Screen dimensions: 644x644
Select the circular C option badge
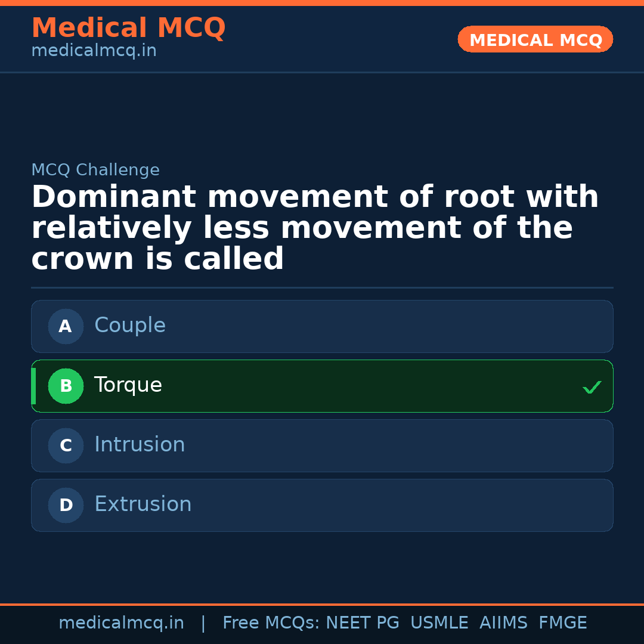click(66, 445)
